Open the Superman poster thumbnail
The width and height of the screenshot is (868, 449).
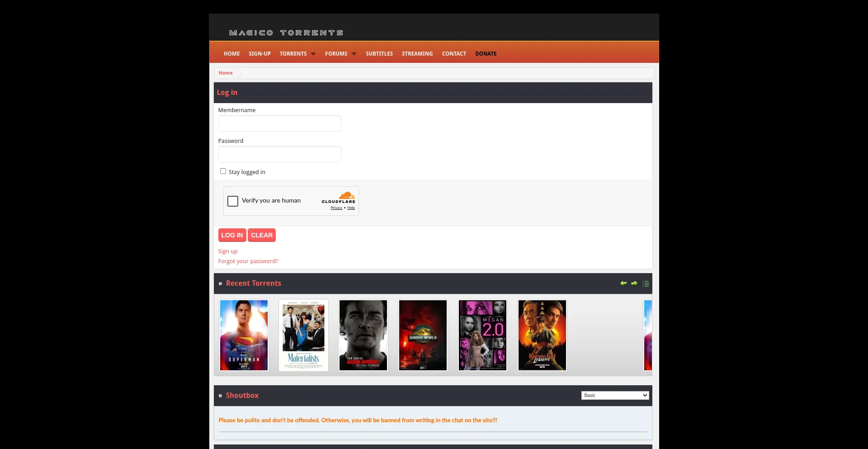[244, 335]
